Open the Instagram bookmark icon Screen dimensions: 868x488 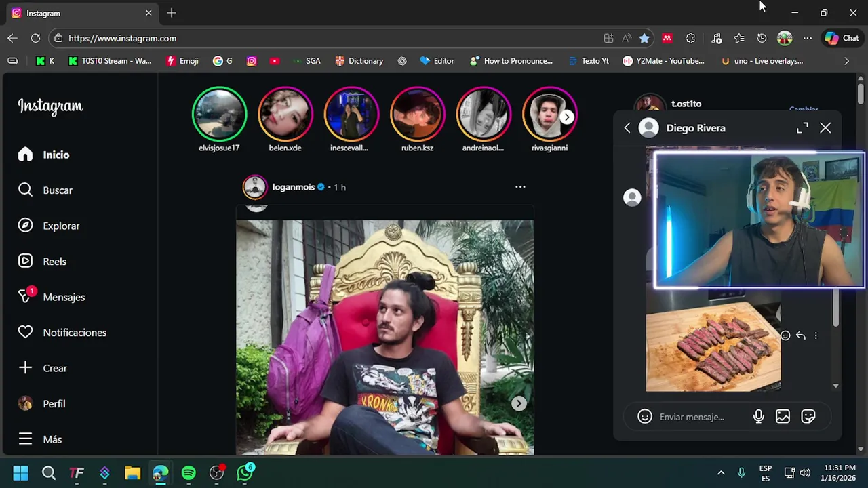252,61
